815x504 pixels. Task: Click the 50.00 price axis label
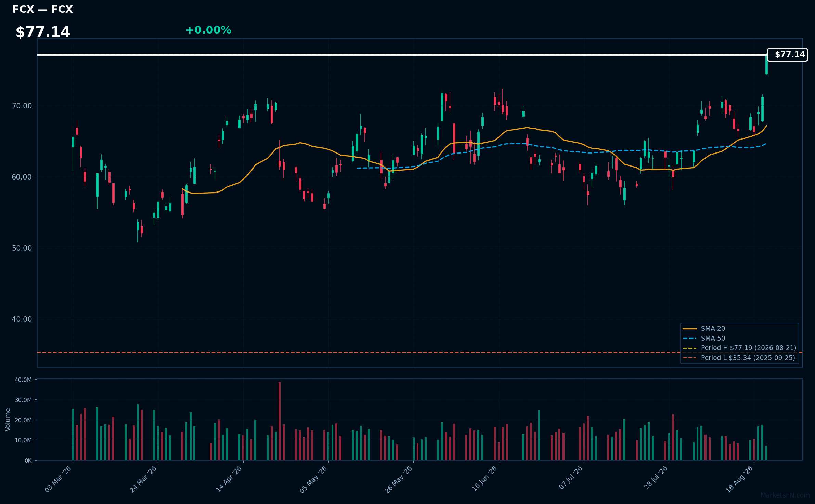[22, 248]
